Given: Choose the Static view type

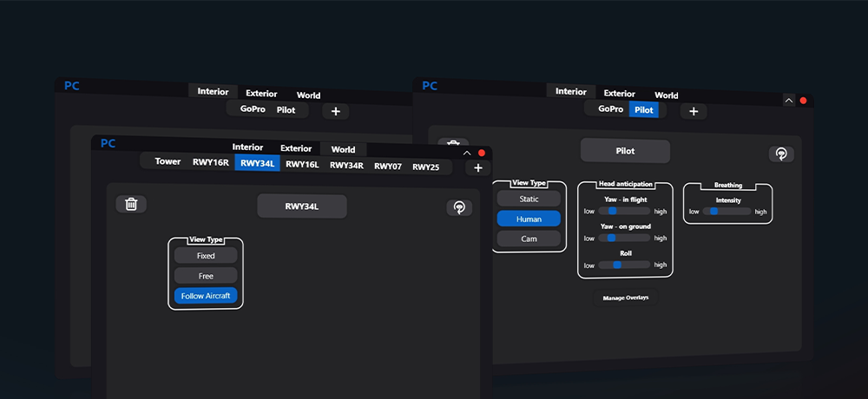Looking at the screenshot, I should click(x=529, y=199).
